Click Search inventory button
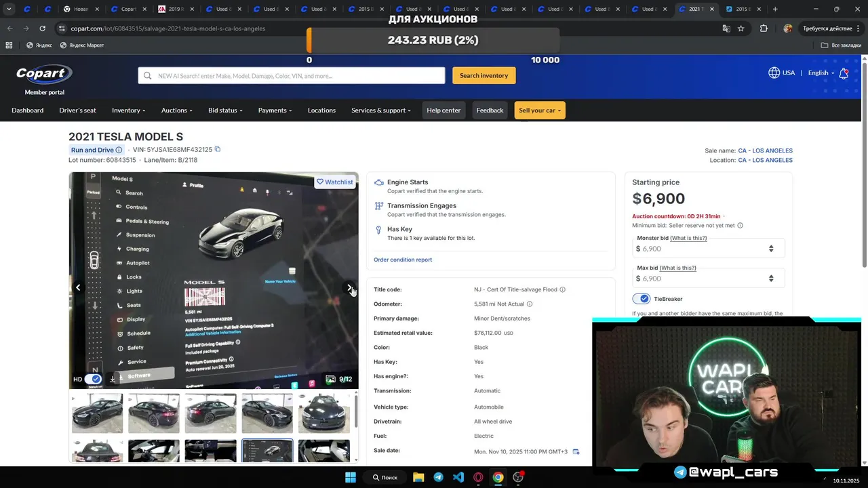The image size is (868, 488). (x=484, y=75)
